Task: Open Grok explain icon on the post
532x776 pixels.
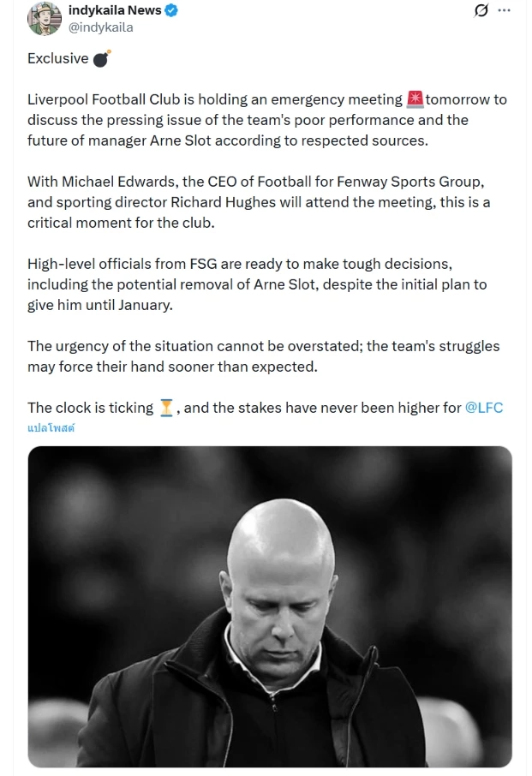Action: 481,10
